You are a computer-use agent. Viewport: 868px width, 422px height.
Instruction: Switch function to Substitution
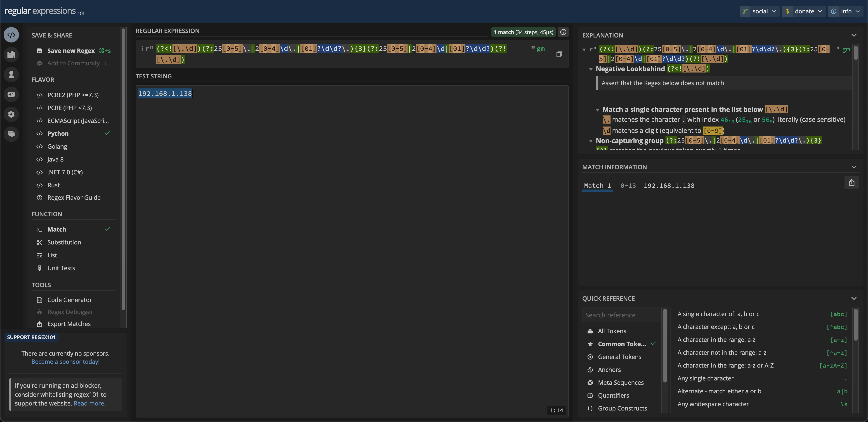(x=64, y=242)
